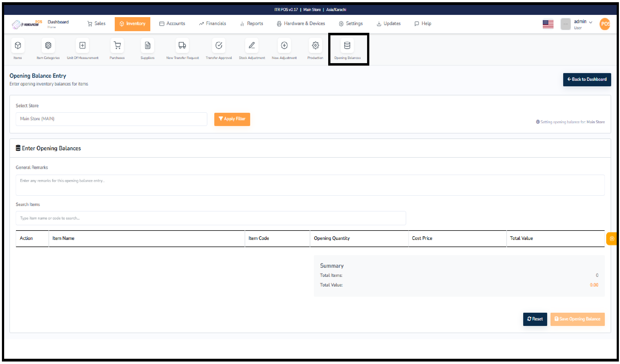The height and width of the screenshot is (364, 620).
Task: Open Unit Of Measurement settings
Action: click(82, 49)
